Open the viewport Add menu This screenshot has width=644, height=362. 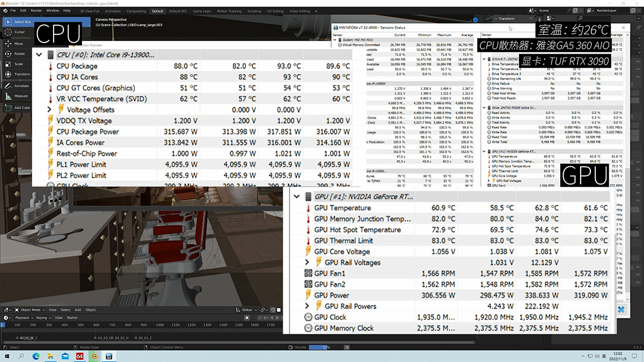[x=78, y=309]
